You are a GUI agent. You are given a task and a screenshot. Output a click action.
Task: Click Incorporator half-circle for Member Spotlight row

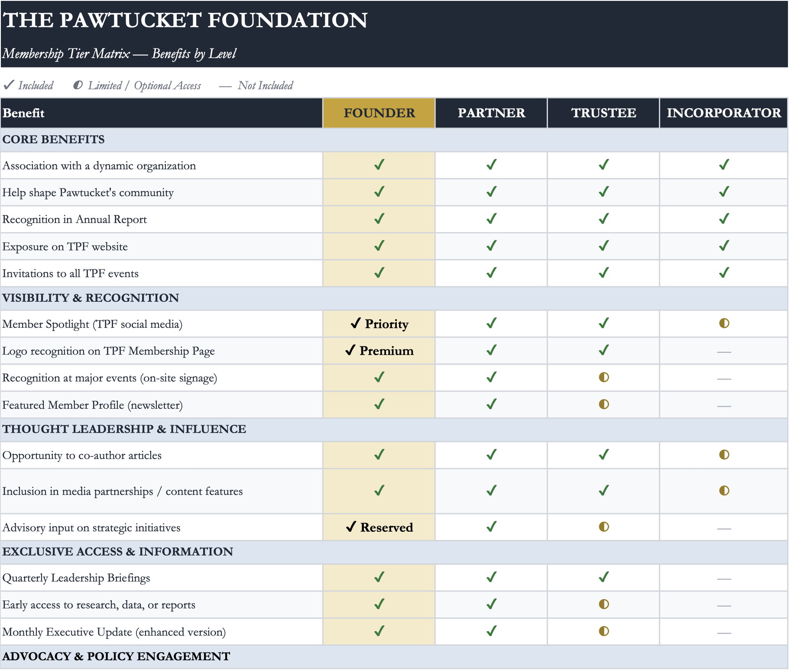(x=724, y=323)
